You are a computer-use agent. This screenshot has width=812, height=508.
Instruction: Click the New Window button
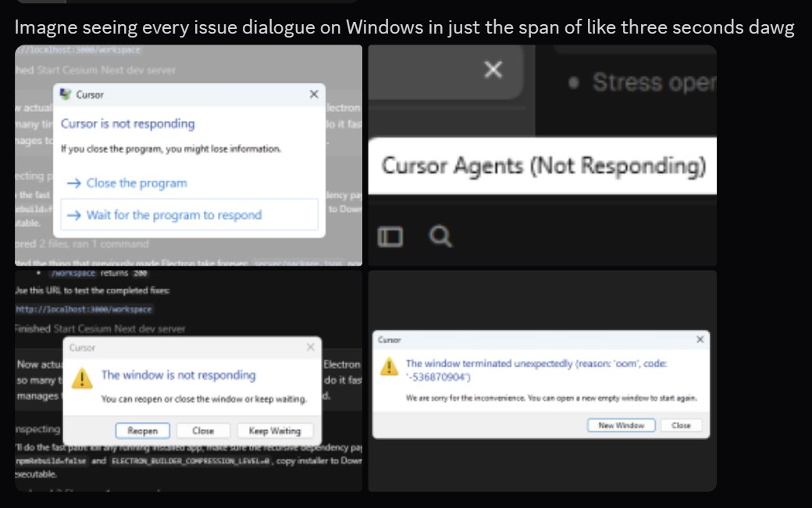click(x=621, y=425)
